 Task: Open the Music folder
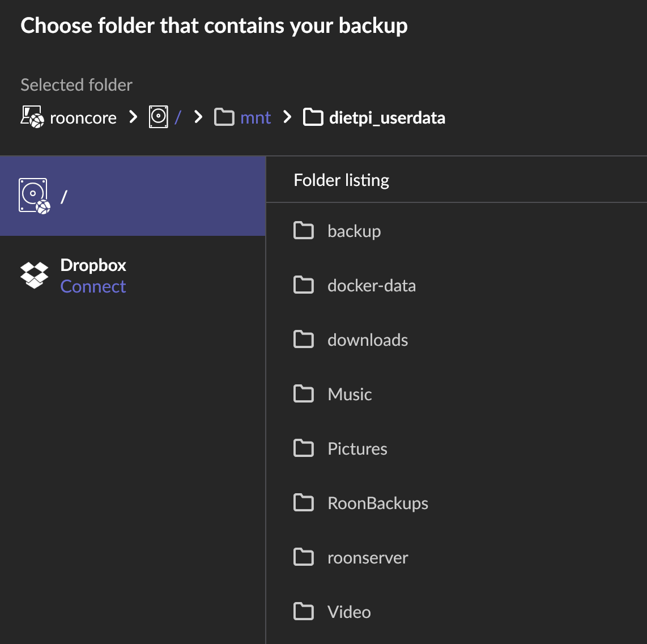pyautogui.click(x=350, y=395)
